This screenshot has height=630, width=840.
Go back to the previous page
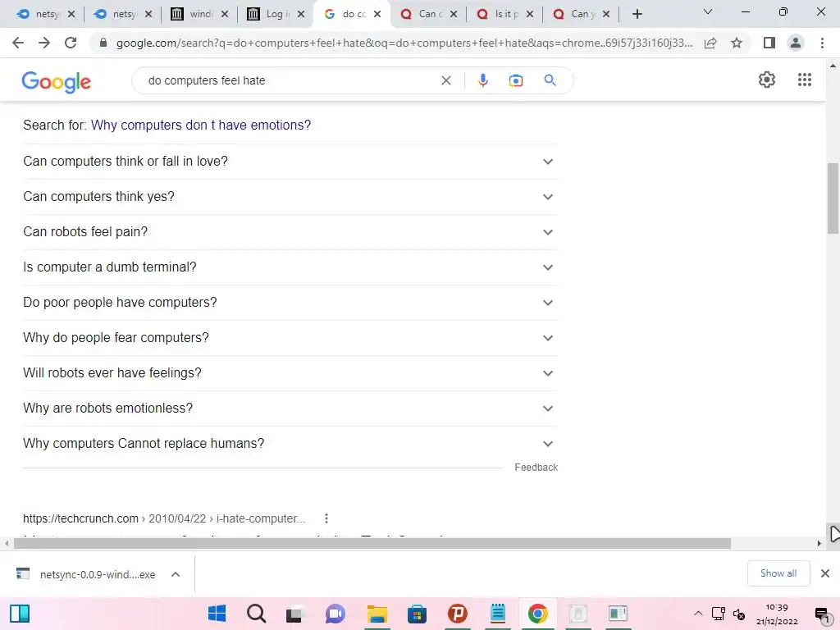[x=18, y=43]
